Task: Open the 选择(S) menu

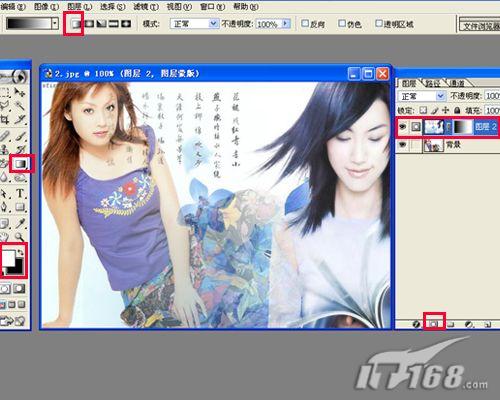Action: pyautogui.click(x=113, y=7)
